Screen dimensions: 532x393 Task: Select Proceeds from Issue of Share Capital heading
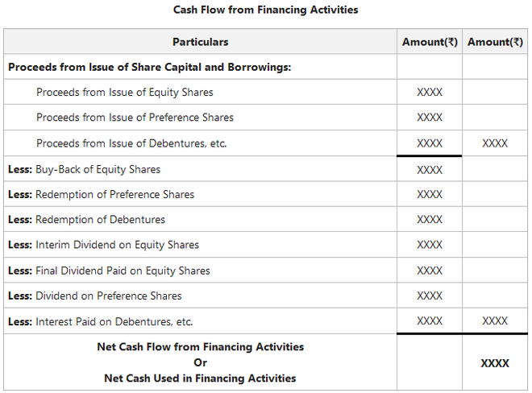coord(149,67)
